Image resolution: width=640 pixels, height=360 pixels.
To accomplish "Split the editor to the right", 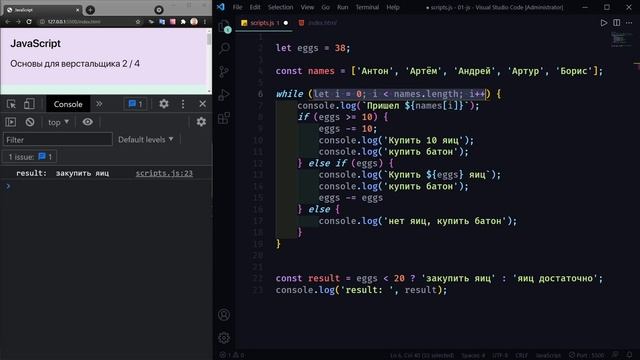I will (x=616, y=23).
